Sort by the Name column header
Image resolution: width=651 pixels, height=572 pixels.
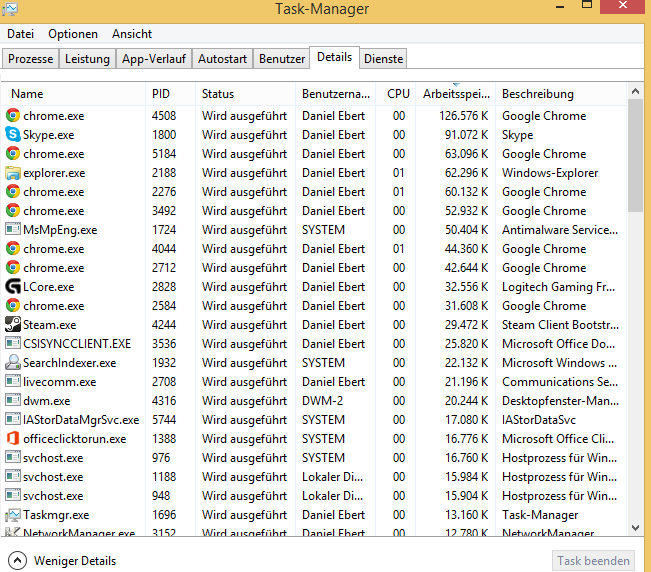73,94
